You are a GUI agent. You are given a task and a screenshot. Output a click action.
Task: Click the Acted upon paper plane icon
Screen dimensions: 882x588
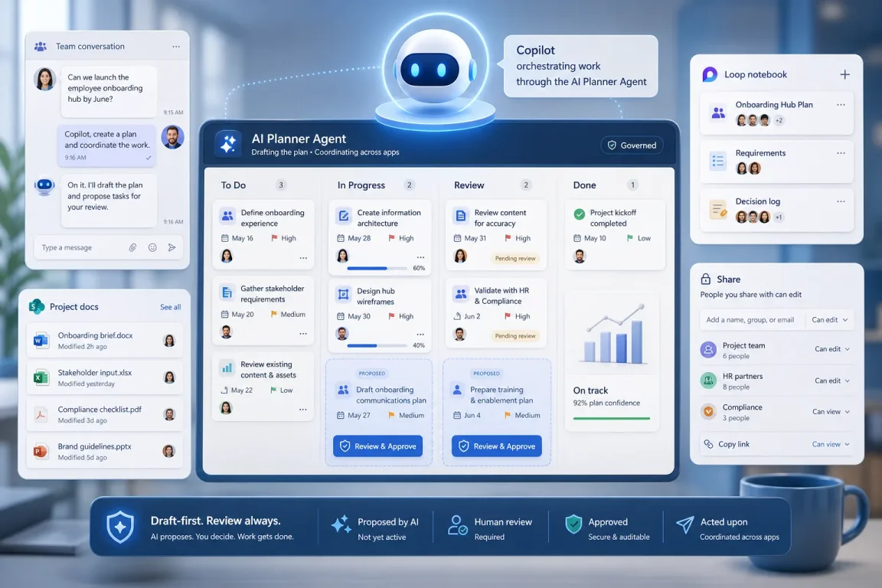click(x=684, y=524)
